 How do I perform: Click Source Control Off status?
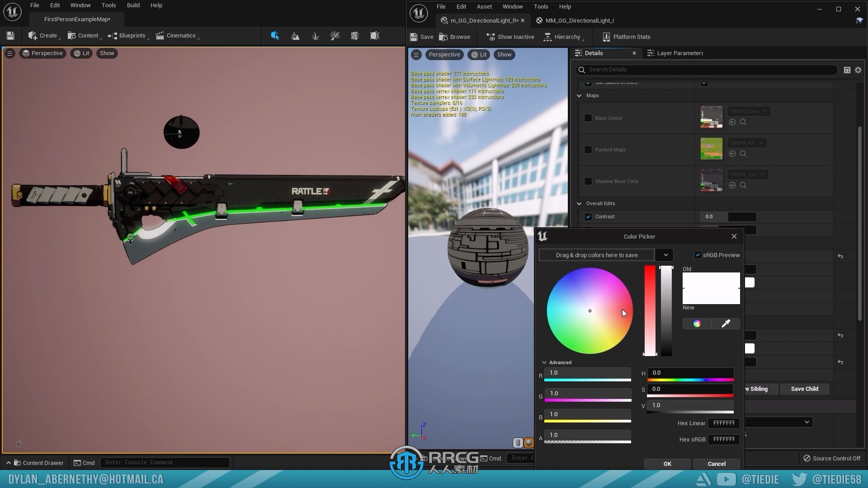tap(832, 458)
